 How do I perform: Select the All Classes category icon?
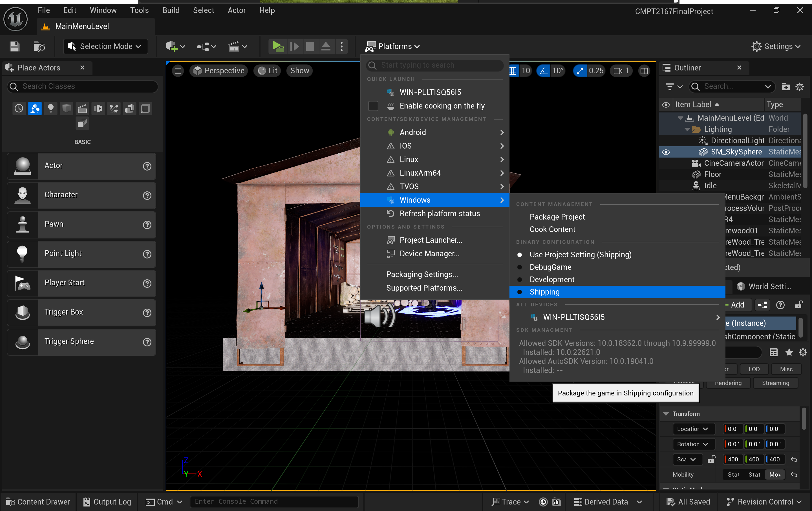(x=82, y=123)
